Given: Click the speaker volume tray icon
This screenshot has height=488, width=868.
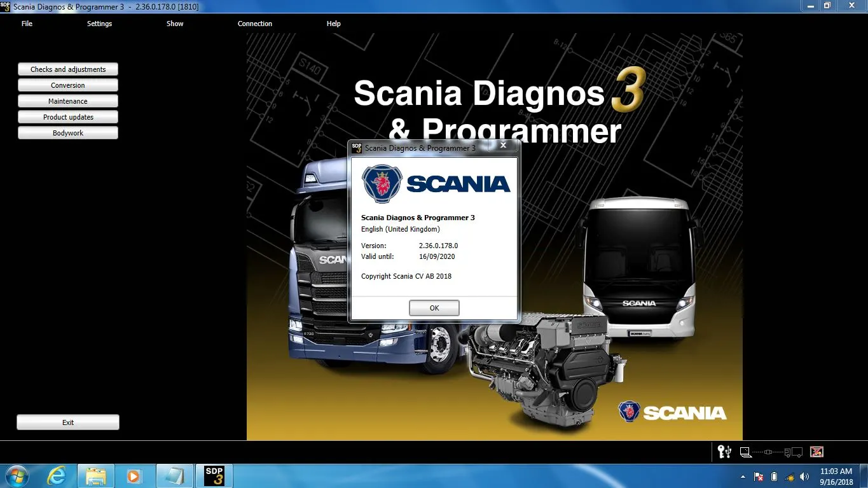Looking at the screenshot, I should coord(805,477).
